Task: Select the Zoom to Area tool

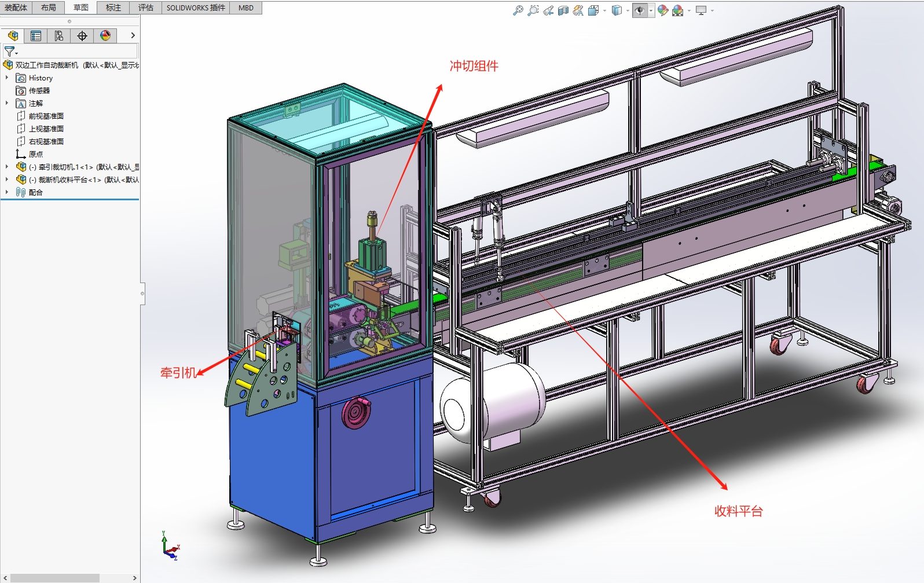Action: [533, 10]
